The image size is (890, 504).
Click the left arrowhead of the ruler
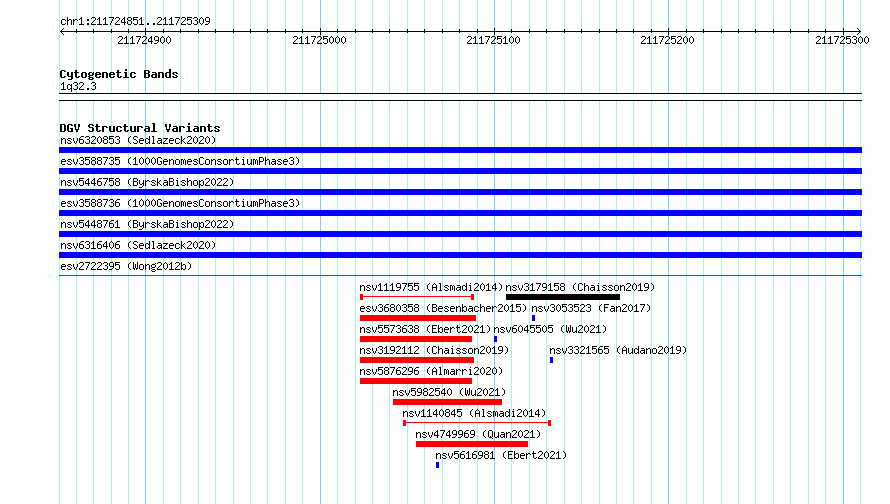62,31
